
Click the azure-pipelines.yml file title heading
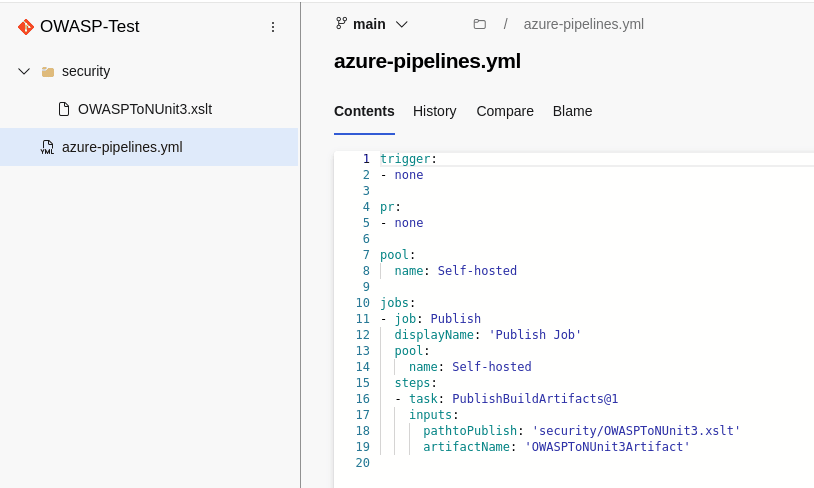pos(427,61)
